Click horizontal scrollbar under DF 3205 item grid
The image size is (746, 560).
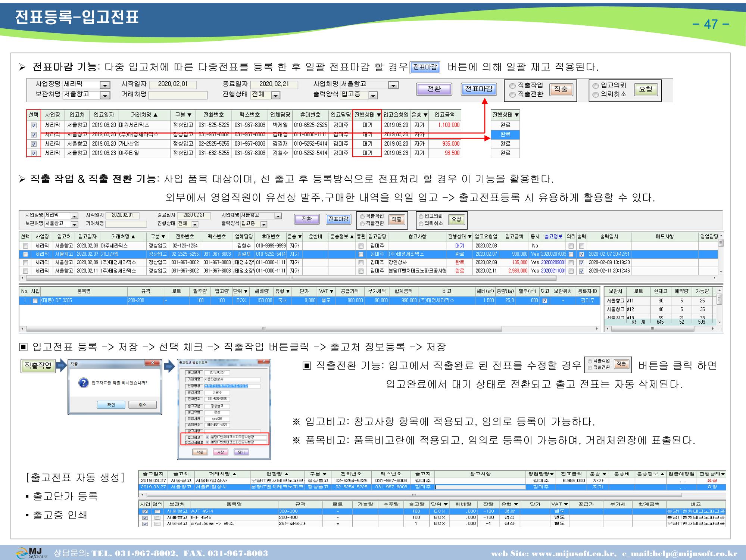click(x=264, y=329)
